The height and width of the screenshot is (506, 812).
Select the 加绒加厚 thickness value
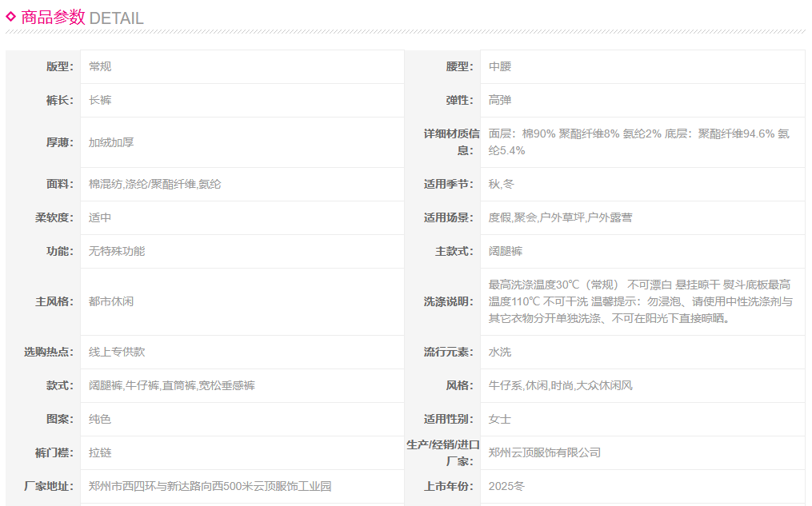click(x=111, y=142)
